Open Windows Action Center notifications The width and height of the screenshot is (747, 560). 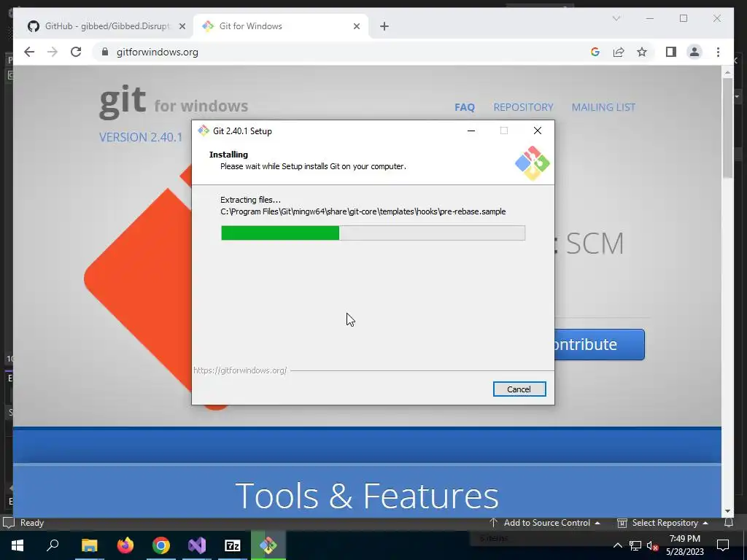[x=723, y=545]
